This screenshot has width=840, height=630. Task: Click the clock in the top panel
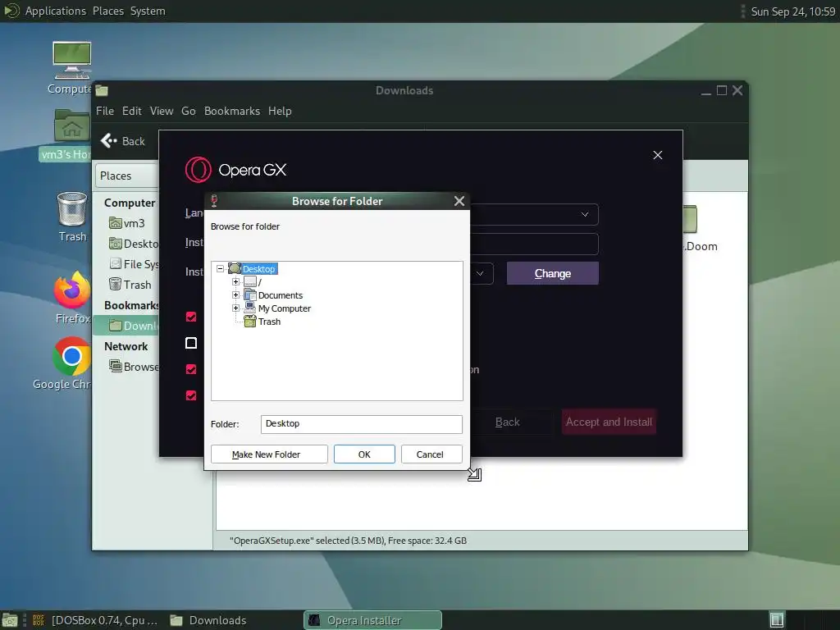click(x=793, y=11)
